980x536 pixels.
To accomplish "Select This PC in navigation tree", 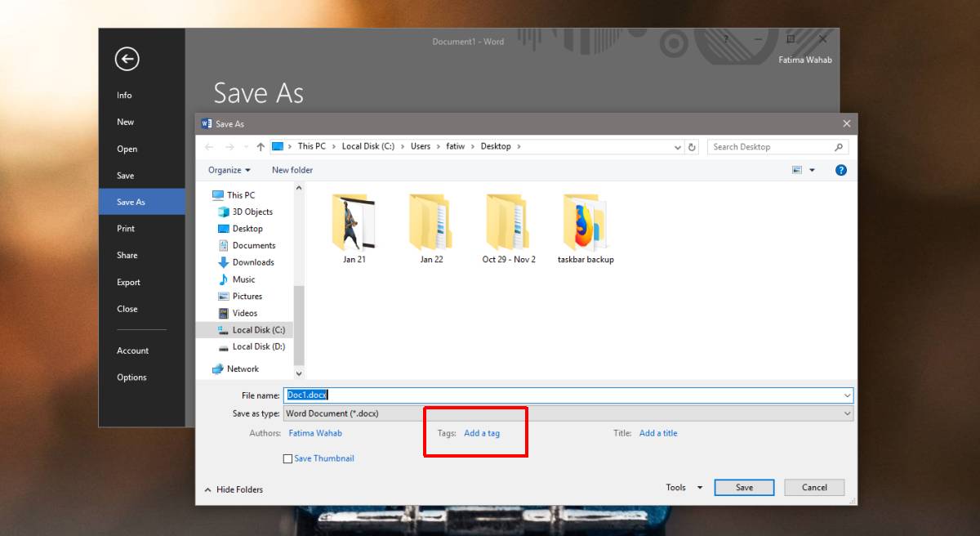I will pos(234,195).
